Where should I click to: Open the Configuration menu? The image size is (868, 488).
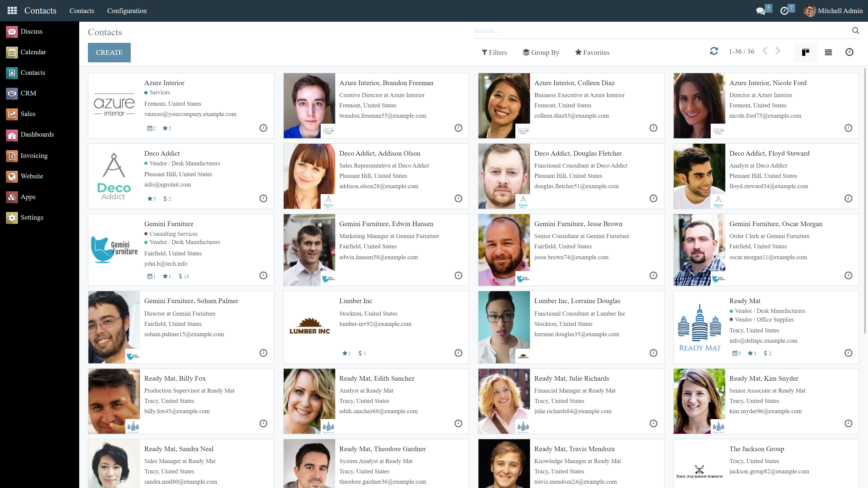(127, 11)
